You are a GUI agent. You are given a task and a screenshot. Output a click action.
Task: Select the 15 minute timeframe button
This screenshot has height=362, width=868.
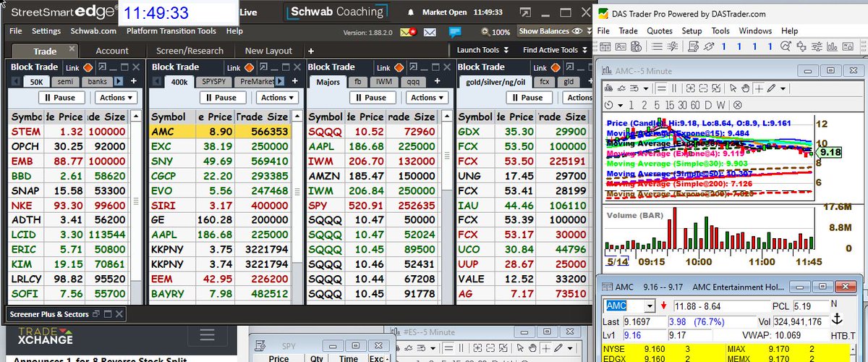pos(669,105)
